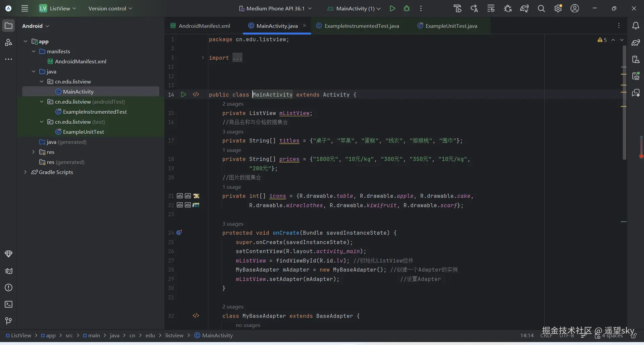644x345 pixels.
Task: Switch to the ExampleUnitTest.java tab
Action: click(x=451, y=26)
